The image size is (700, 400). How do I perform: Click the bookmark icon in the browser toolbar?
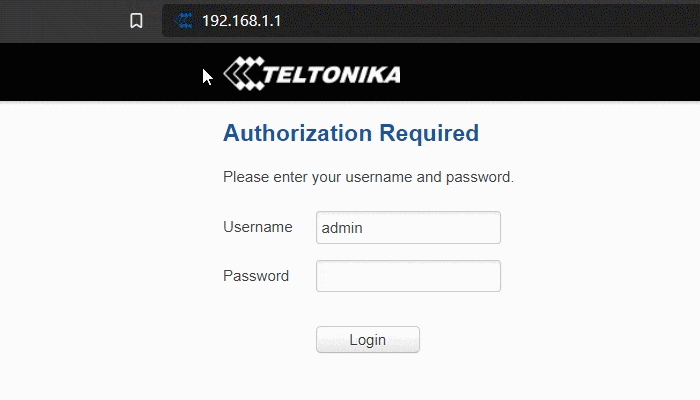point(137,21)
